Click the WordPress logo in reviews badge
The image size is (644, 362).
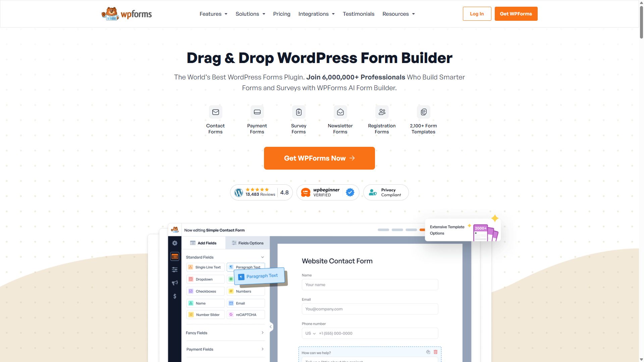click(x=238, y=192)
